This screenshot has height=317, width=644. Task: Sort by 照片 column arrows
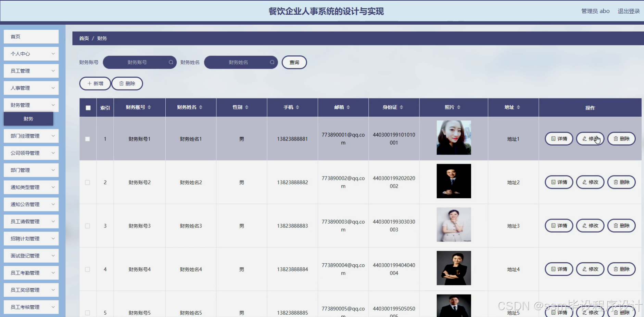click(x=459, y=107)
